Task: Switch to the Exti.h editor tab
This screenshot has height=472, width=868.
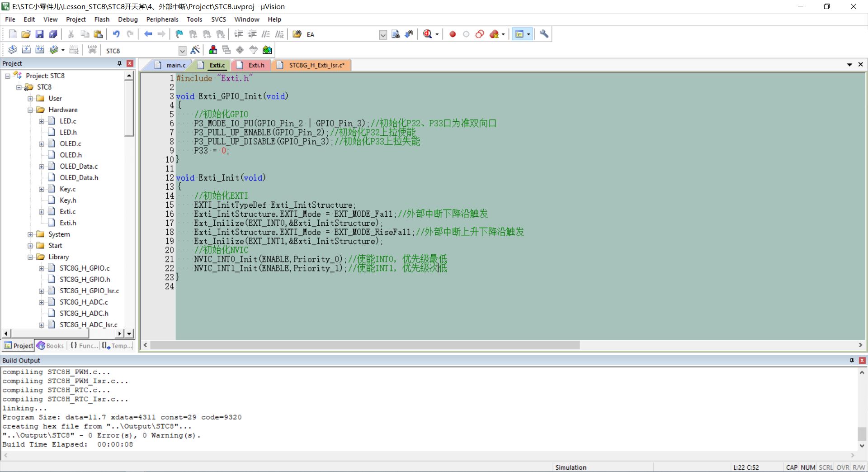Action: pyautogui.click(x=256, y=65)
